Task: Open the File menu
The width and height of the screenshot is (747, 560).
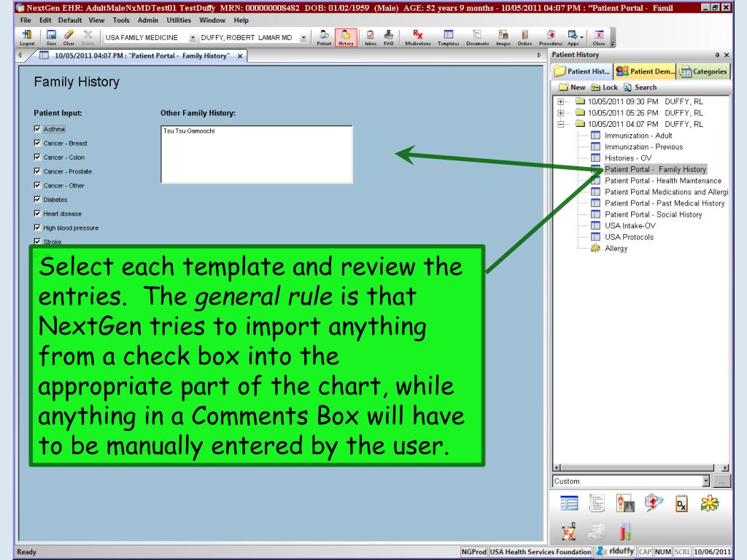Action: click(26, 20)
